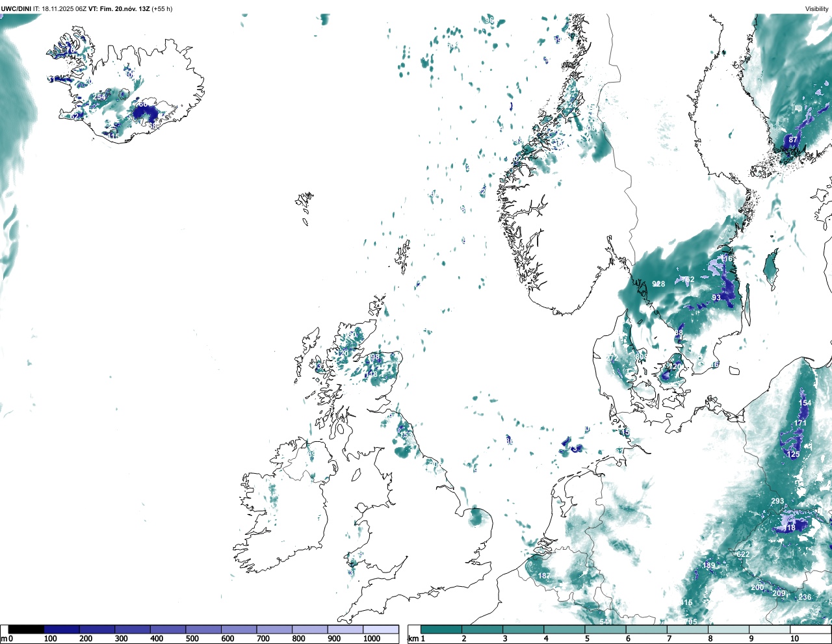Click the '93' value in southern Sweden
The image size is (832, 644).
click(716, 298)
